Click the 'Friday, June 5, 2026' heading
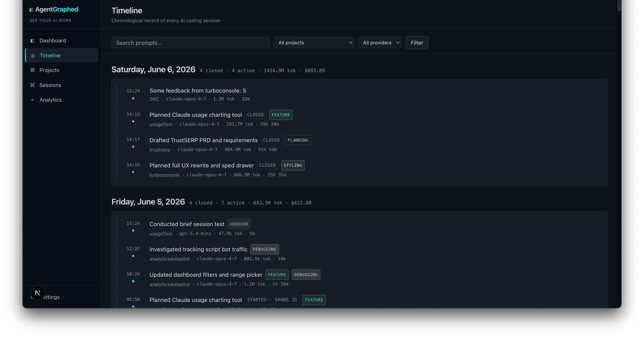The height and width of the screenshot is (338, 644). pyautogui.click(x=148, y=202)
